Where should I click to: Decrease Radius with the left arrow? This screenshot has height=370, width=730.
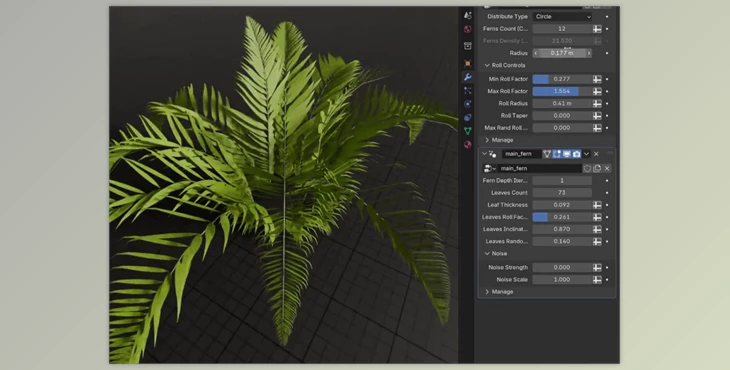tap(536, 53)
